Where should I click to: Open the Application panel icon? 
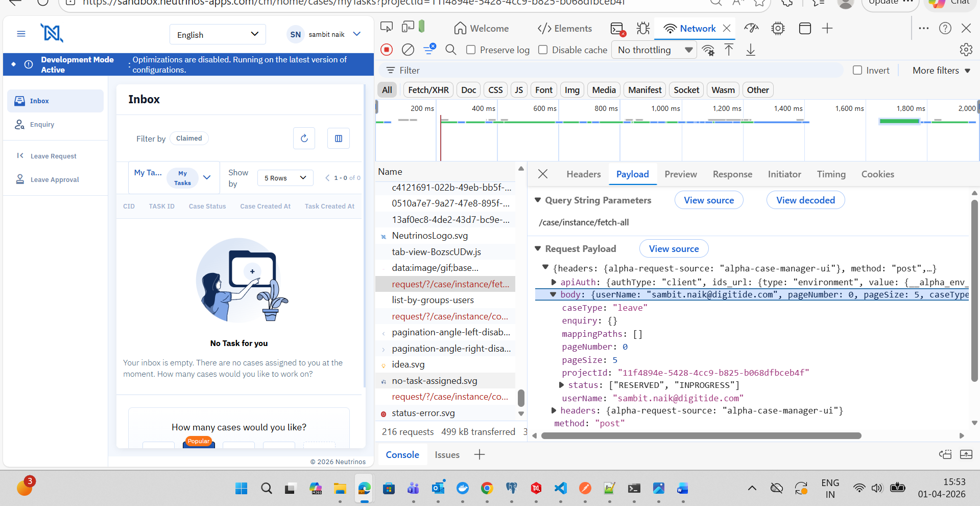tap(805, 28)
